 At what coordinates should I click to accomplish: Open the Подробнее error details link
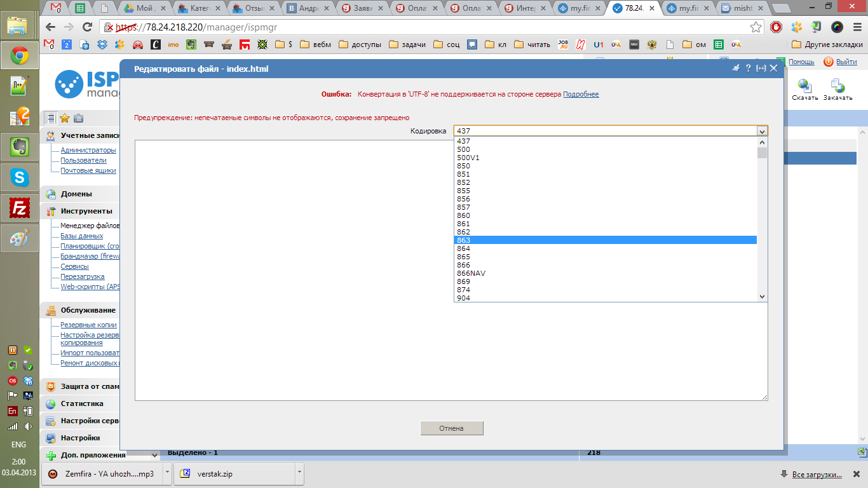580,94
